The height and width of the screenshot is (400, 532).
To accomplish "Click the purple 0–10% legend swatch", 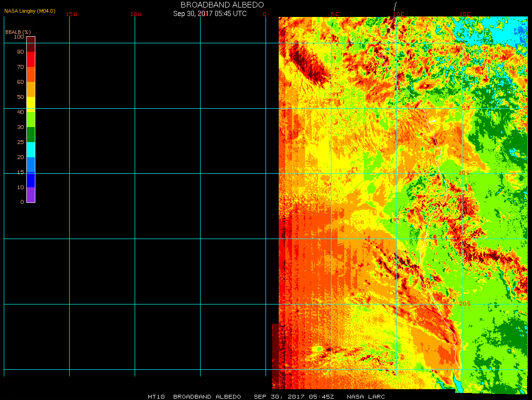I will 31,195.
